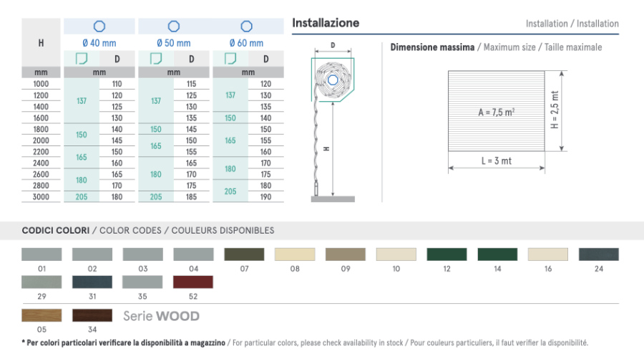This screenshot has height=364, width=644.
Task: Click the CODICI COLORI section title
Action: click(56, 231)
